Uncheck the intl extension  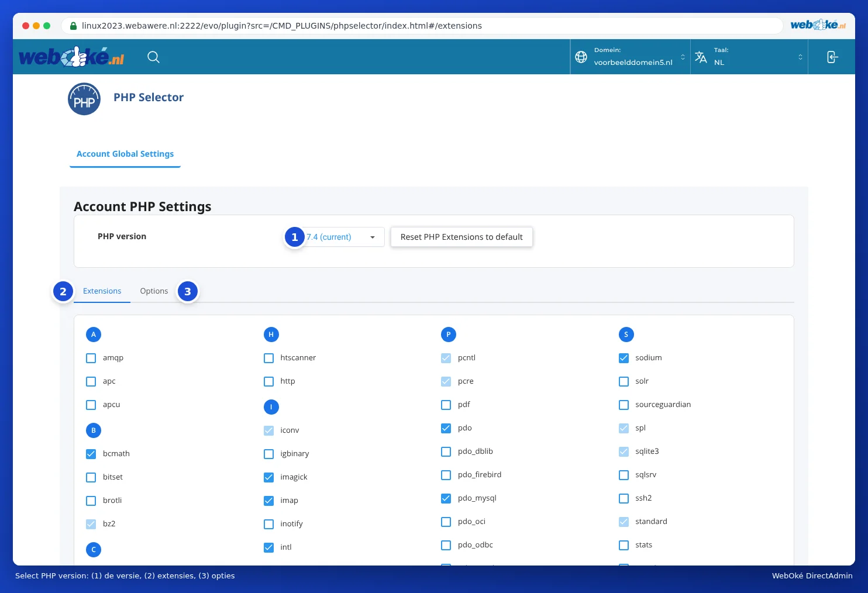point(268,547)
